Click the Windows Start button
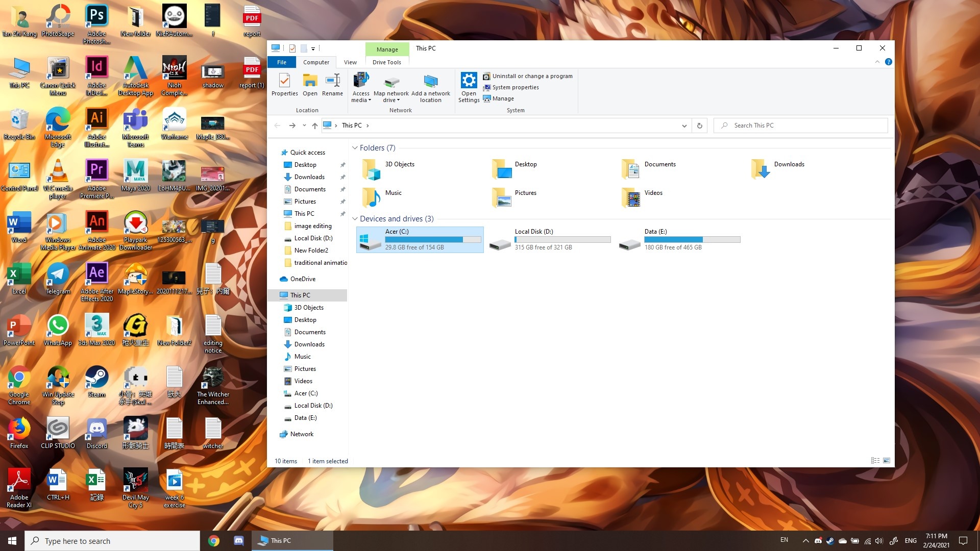 12,541
